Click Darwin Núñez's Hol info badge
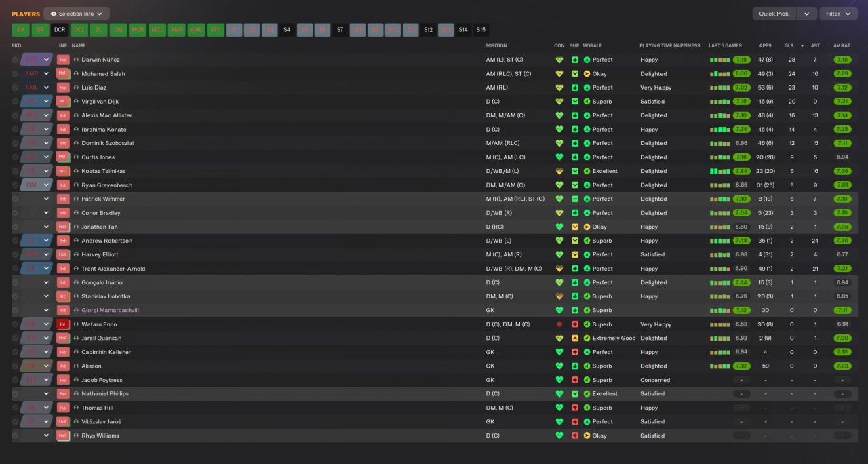 pyautogui.click(x=63, y=60)
